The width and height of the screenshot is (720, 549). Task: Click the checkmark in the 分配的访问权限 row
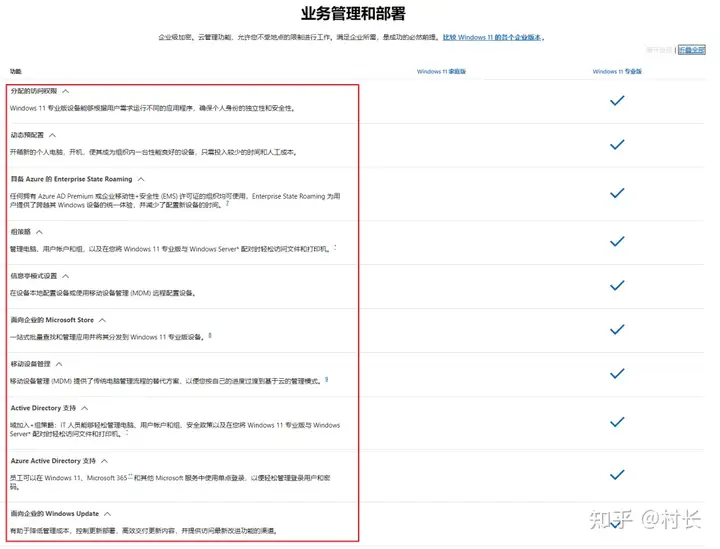tap(617, 101)
